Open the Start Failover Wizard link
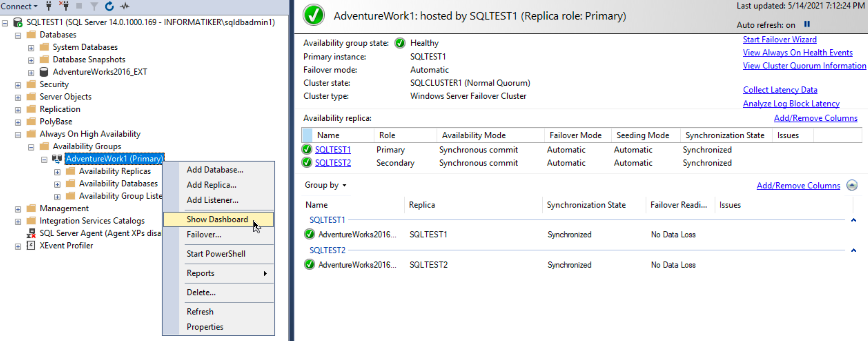The height and width of the screenshot is (341, 868). tap(779, 39)
